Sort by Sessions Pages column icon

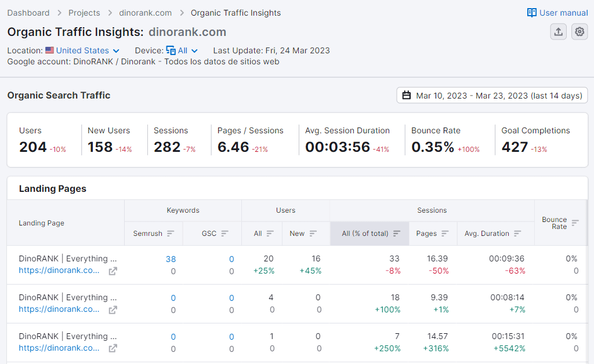click(445, 234)
